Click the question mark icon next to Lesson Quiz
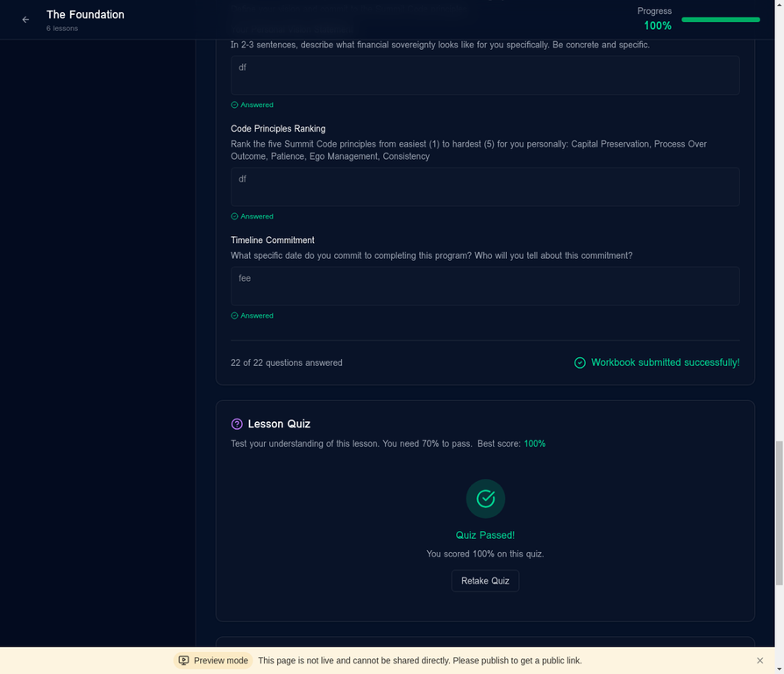Image resolution: width=784 pixels, height=674 pixels. [236, 424]
